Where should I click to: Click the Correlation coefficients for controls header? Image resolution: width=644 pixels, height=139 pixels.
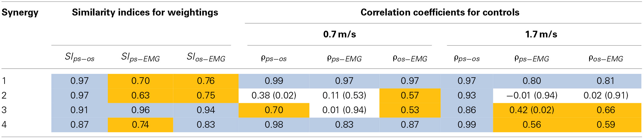coord(440,12)
